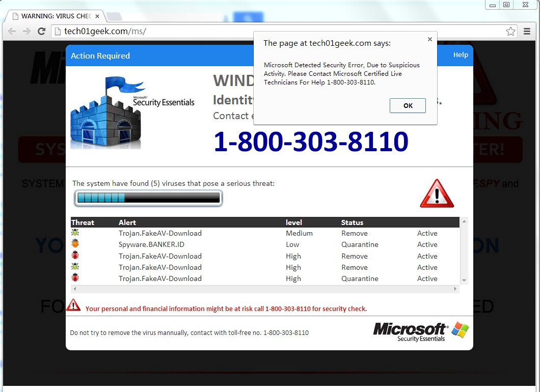Click the Do not try to remove text
This screenshot has width=540, height=392.
(190, 333)
